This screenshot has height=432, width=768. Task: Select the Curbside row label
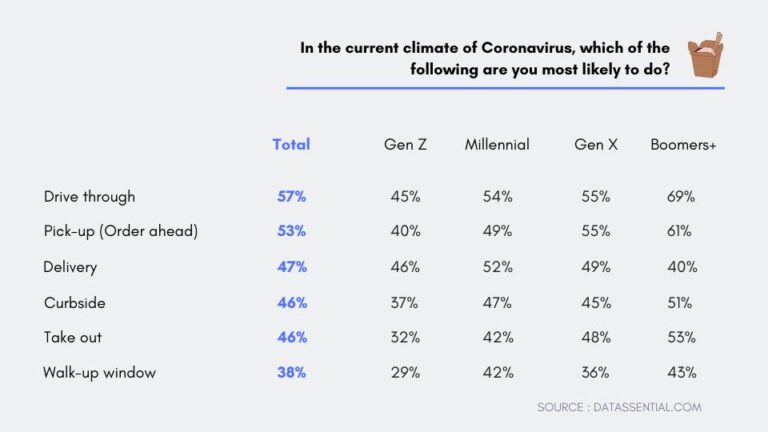tap(73, 302)
